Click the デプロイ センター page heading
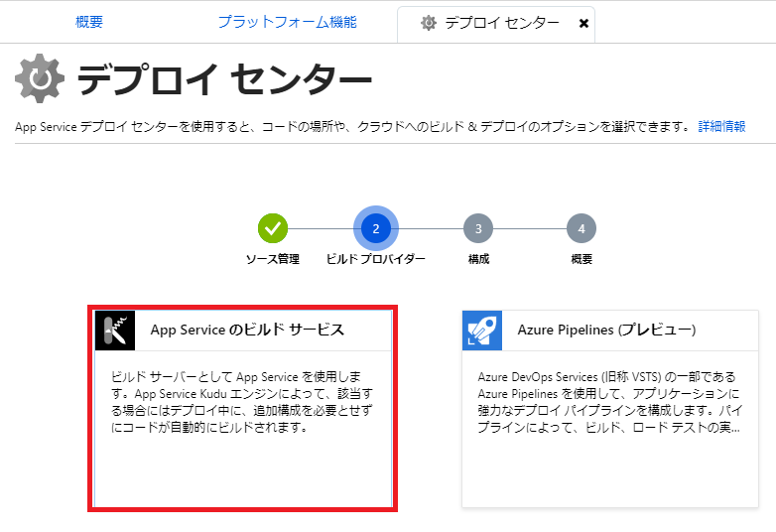The width and height of the screenshot is (776, 532). click(x=224, y=79)
